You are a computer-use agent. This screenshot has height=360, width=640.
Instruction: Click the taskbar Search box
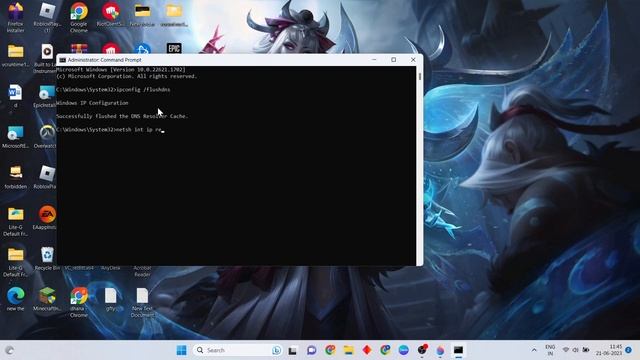point(238,350)
